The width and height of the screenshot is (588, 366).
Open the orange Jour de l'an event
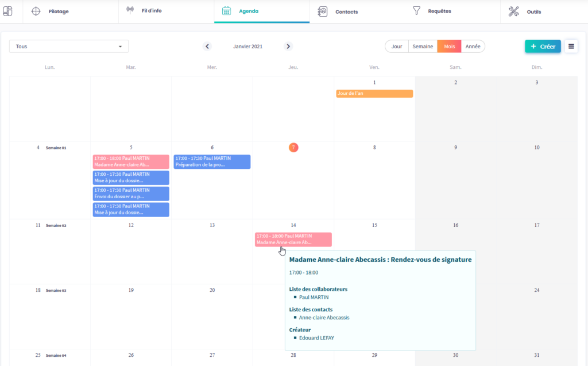pyautogui.click(x=374, y=94)
